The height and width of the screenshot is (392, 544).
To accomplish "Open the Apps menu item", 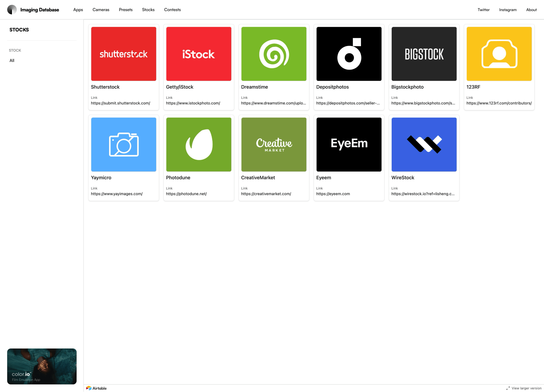I will click(78, 10).
